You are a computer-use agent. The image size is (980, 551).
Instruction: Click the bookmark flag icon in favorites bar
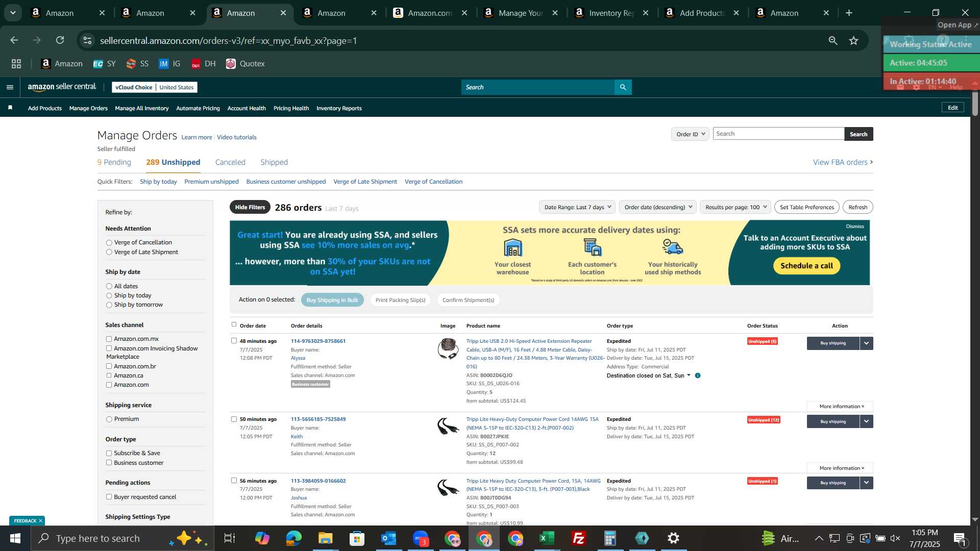(10, 108)
